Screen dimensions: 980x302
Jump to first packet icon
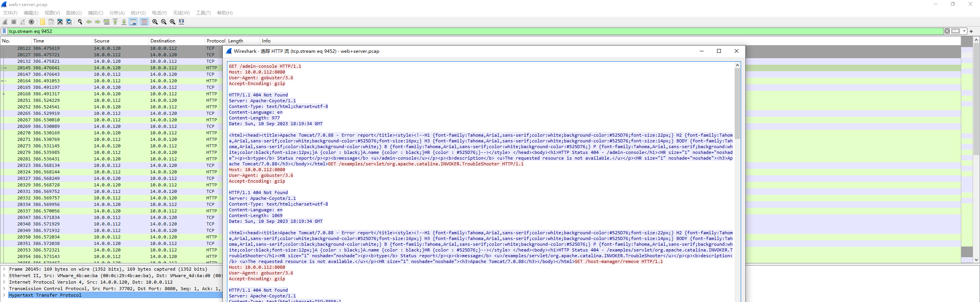pyautogui.click(x=115, y=22)
